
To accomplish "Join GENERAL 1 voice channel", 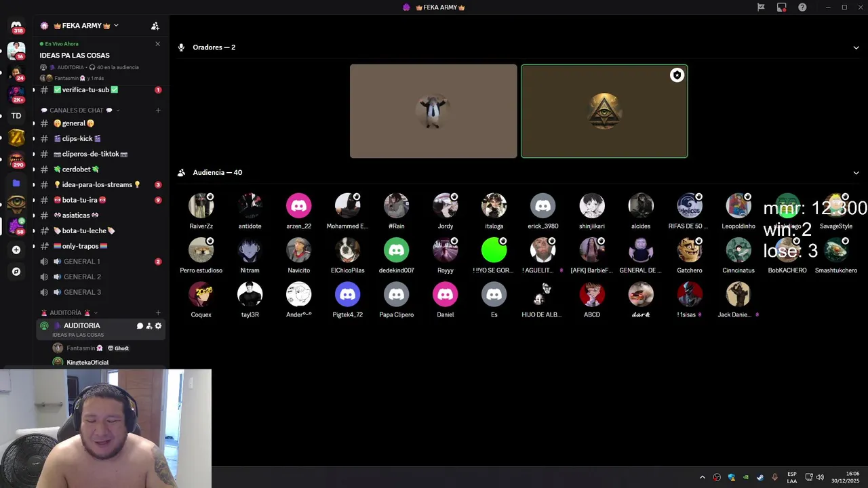I will pos(100,262).
